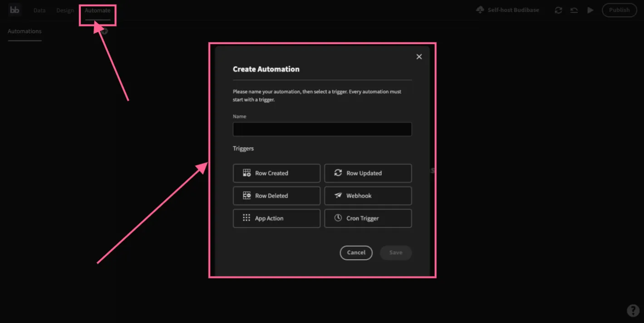Open the Automations sidebar tab
Image resolution: width=644 pixels, height=323 pixels.
click(x=25, y=31)
